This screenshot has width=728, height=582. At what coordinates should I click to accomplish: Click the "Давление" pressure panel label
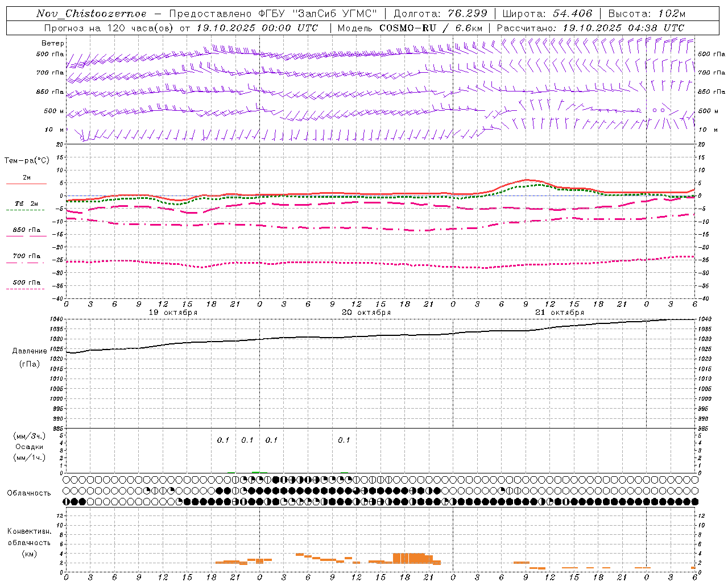pyautogui.click(x=30, y=351)
